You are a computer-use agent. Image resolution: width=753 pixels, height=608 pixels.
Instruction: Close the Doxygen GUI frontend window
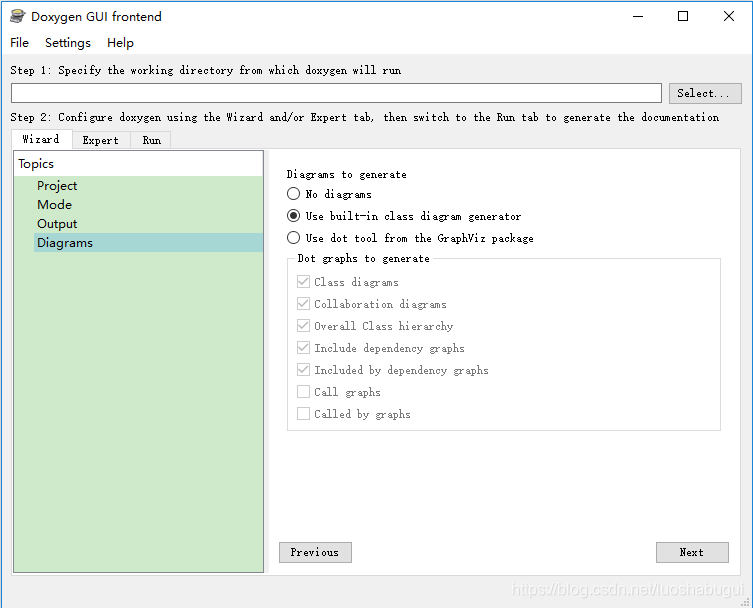(x=729, y=16)
